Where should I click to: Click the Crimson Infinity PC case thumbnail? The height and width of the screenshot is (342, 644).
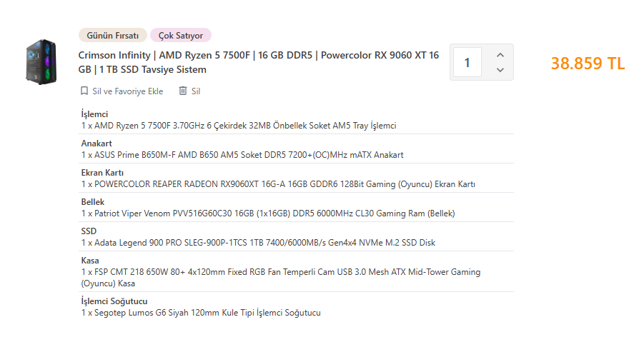[41, 63]
